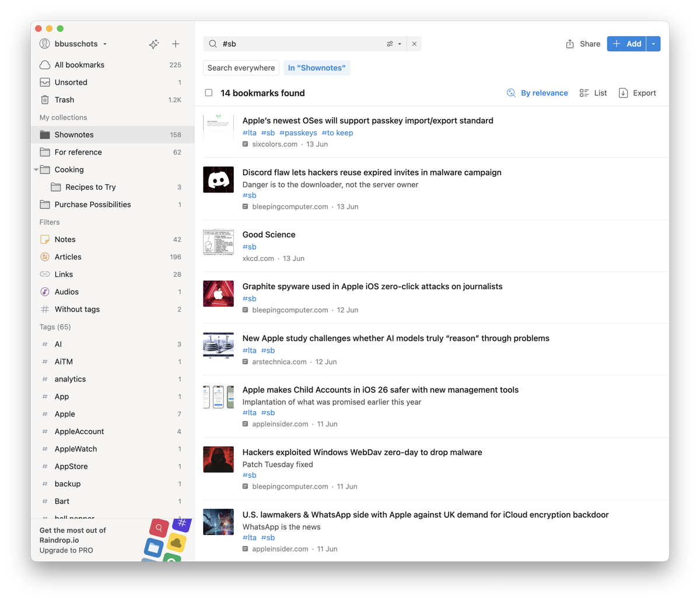This screenshot has width=700, height=602.
Task: Switch to Search everywhere tab
Action: [241, 68]
